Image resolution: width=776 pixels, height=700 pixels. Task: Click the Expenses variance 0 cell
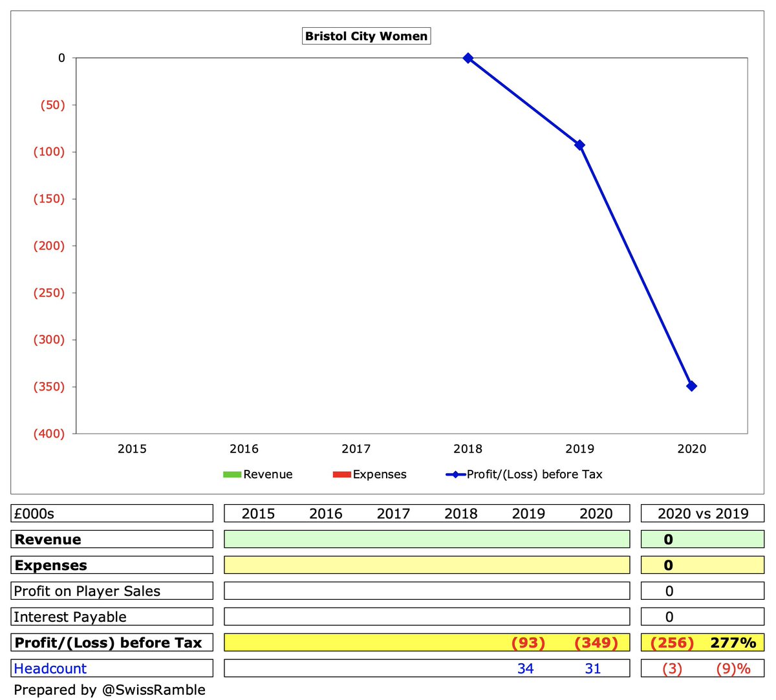(x=669, y=566)
